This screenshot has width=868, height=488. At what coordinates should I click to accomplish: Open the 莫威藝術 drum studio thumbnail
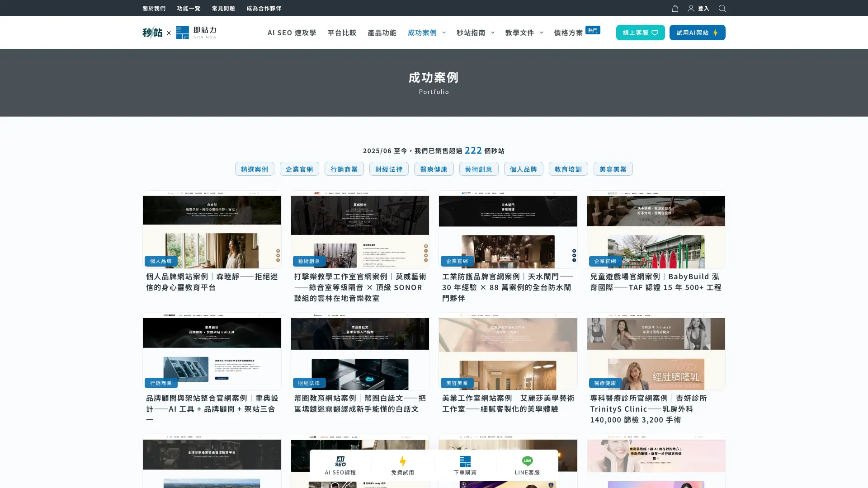(x=360, y=230)
